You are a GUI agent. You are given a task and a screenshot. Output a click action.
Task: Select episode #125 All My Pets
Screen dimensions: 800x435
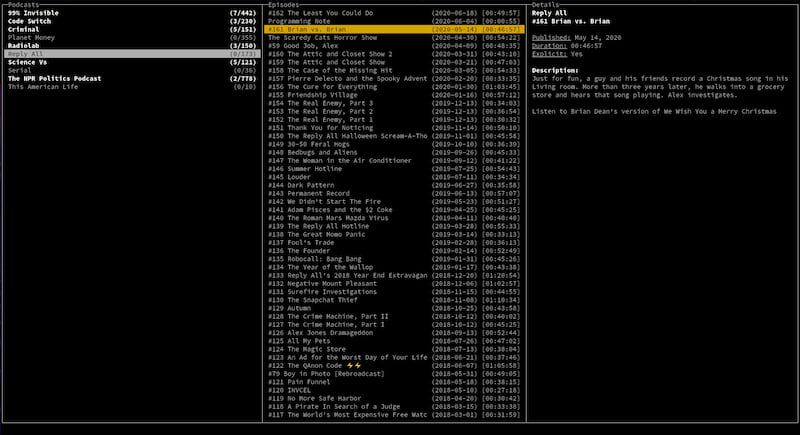click(x=394, y=341)
